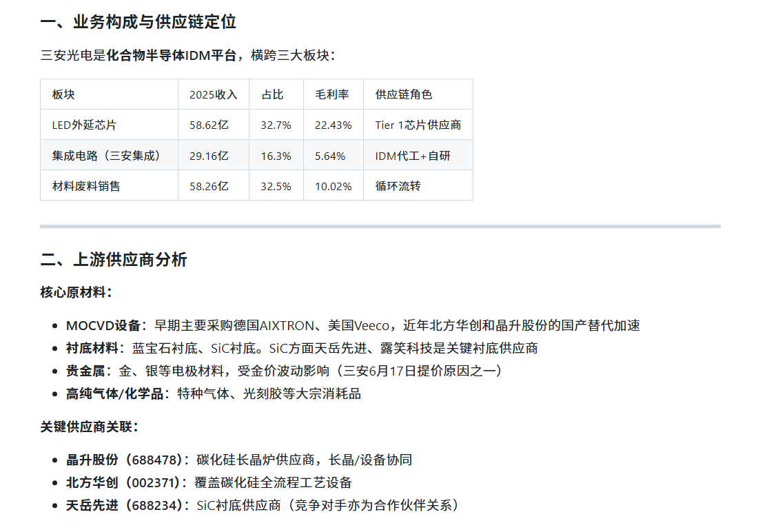Click the text 美国Veeco
The width and height of the screenshot is (767, 532).
(x=358, y=325)
